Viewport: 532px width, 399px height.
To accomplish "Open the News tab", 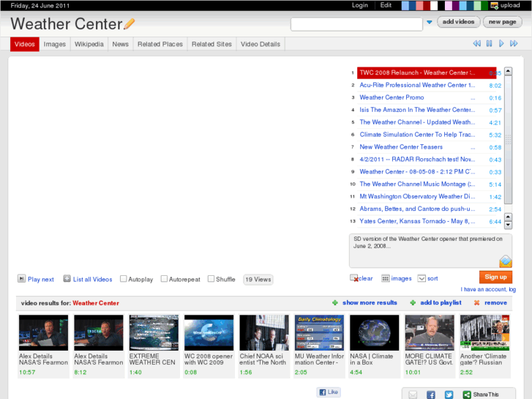I will pyautogui.click(x=121, y=44).
